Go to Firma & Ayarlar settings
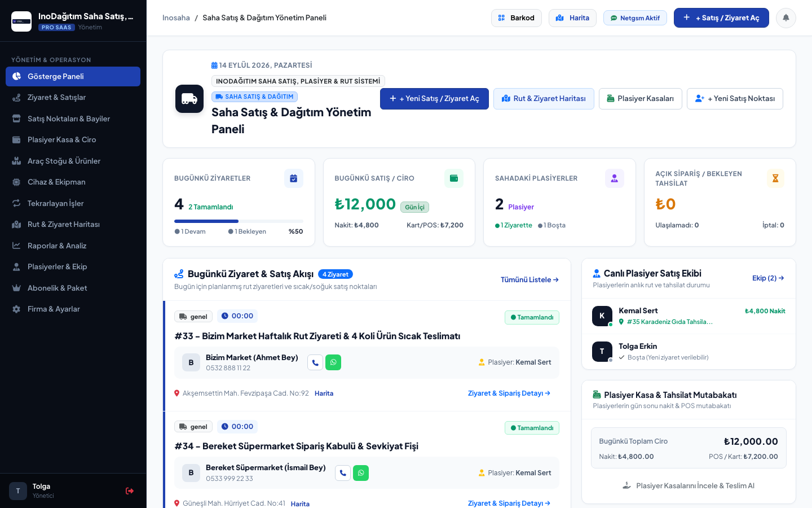 point(73,309)
